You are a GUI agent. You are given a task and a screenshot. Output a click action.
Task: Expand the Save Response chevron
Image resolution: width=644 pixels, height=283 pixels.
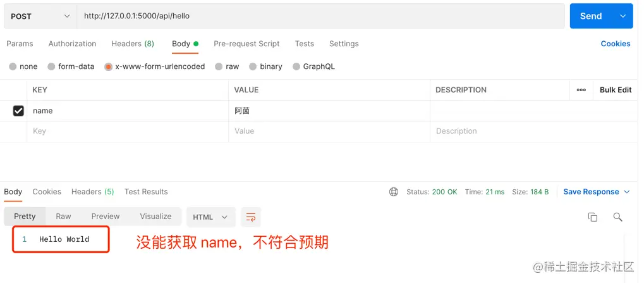627,192
